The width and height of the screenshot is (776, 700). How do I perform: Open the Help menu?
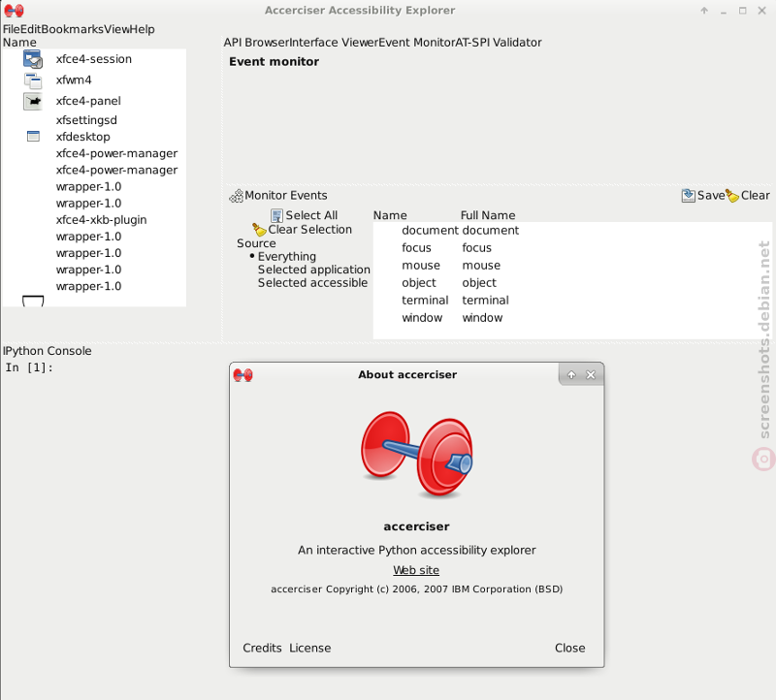[142, 29]
